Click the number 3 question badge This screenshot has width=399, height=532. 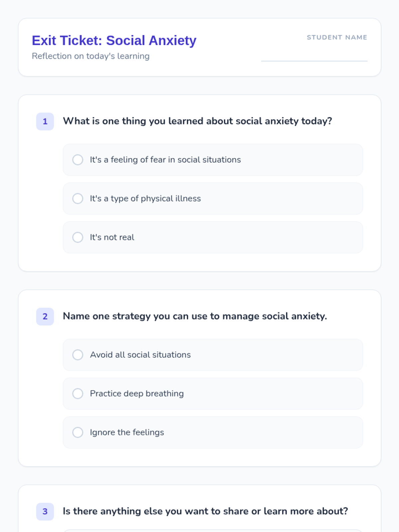click(x=45, y=511)
